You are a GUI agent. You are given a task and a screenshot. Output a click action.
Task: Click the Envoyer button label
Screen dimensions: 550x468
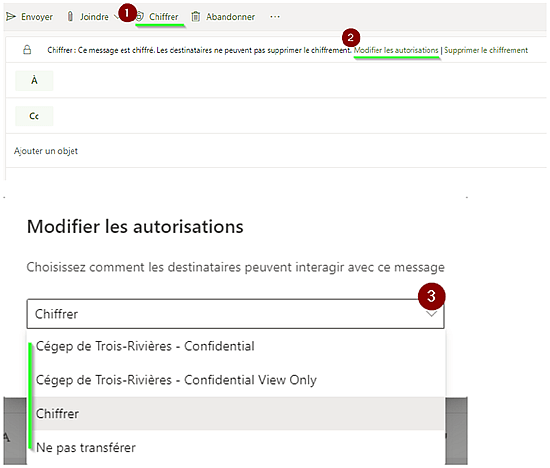(x=37, y=16)
